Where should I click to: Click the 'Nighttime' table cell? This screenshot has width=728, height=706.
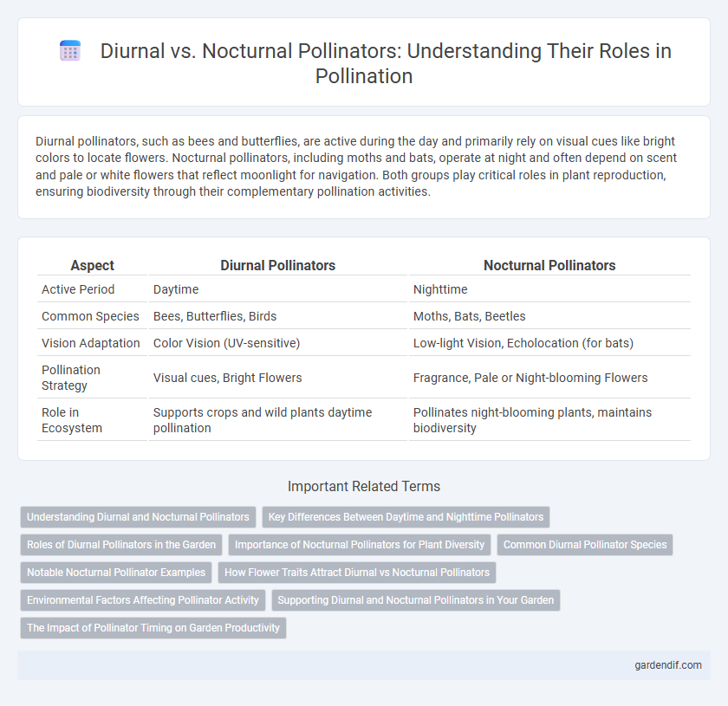(549, 289)
